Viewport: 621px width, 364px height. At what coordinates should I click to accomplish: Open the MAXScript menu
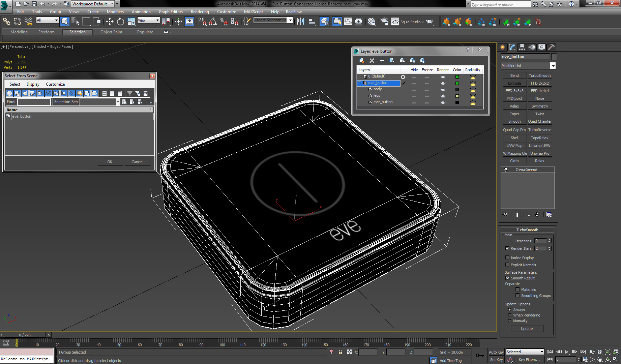click(254, 12)
